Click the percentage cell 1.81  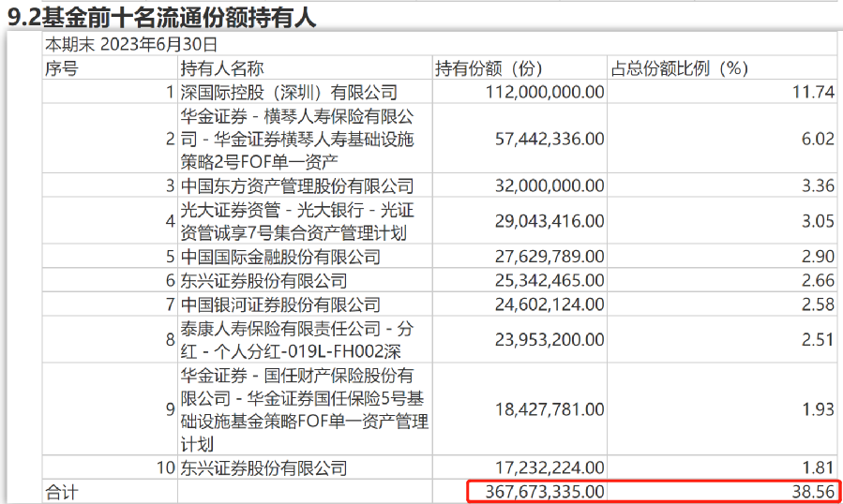(x=818, y=468)
